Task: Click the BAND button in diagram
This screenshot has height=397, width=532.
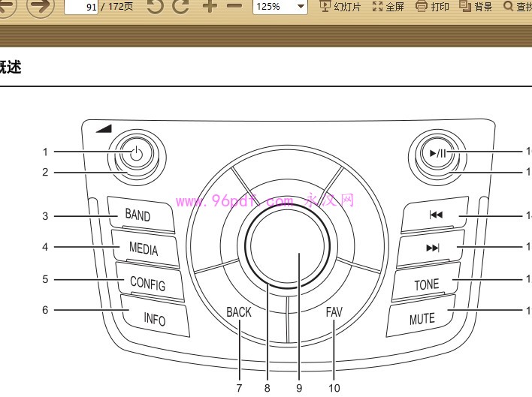Action: point(138,215)
